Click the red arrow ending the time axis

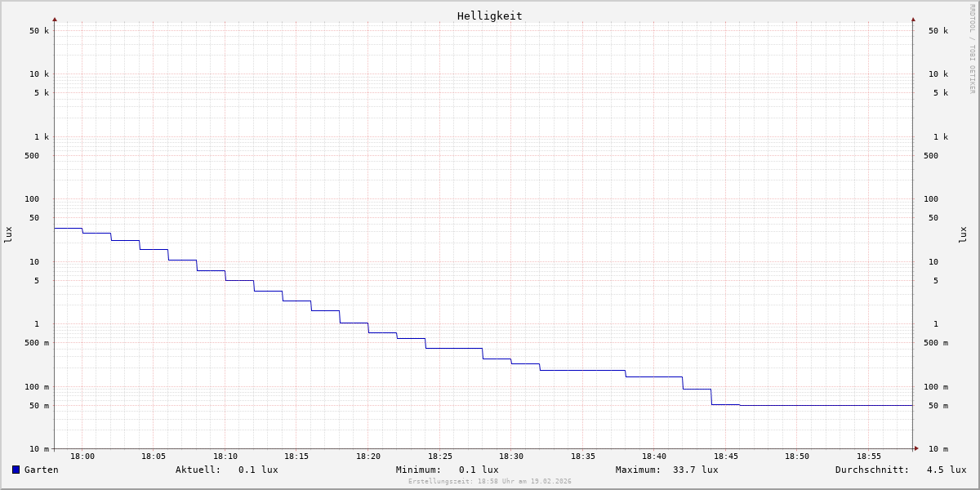click(916, 448)
